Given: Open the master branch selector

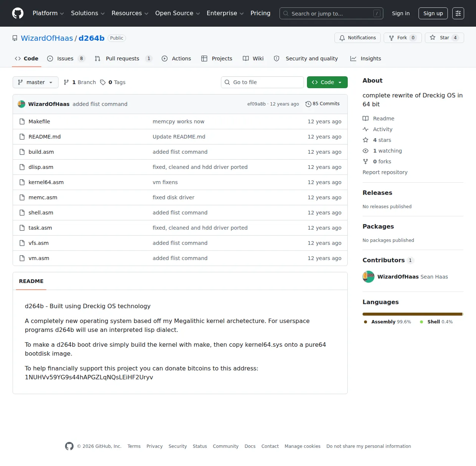Looking at the screenshot, I should tap(36, 82).
